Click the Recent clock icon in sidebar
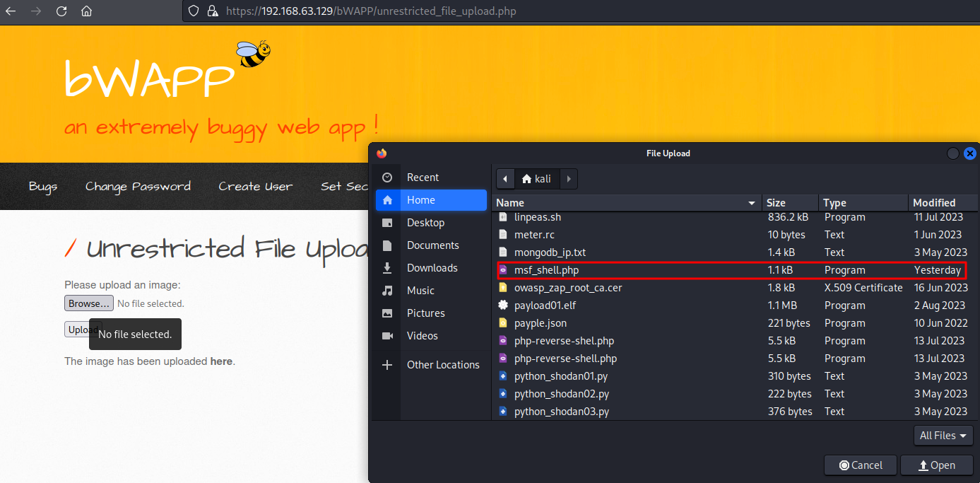 point(387,178)
